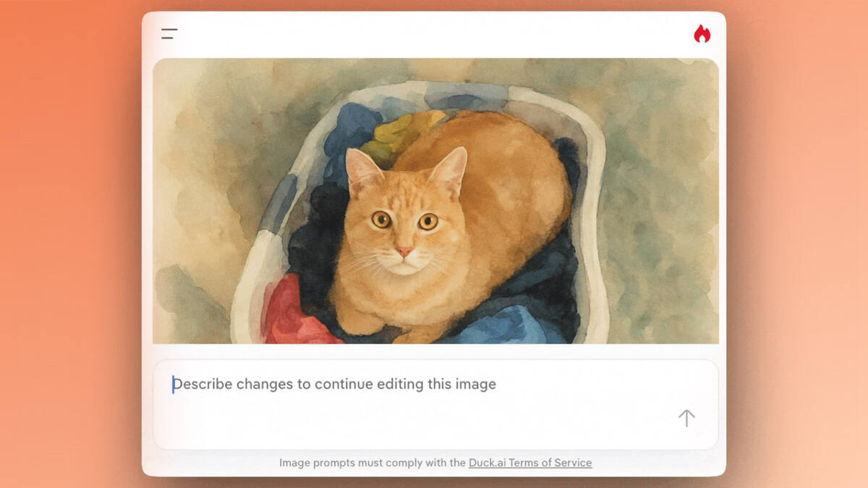Select the generated orange cat image
The image size is (868, 488).
(435, 201)
